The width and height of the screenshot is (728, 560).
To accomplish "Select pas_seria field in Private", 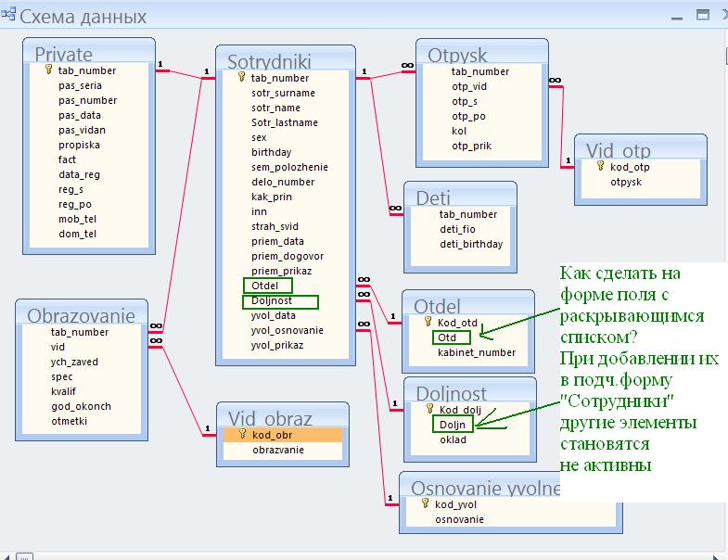I will pos(80,85).
